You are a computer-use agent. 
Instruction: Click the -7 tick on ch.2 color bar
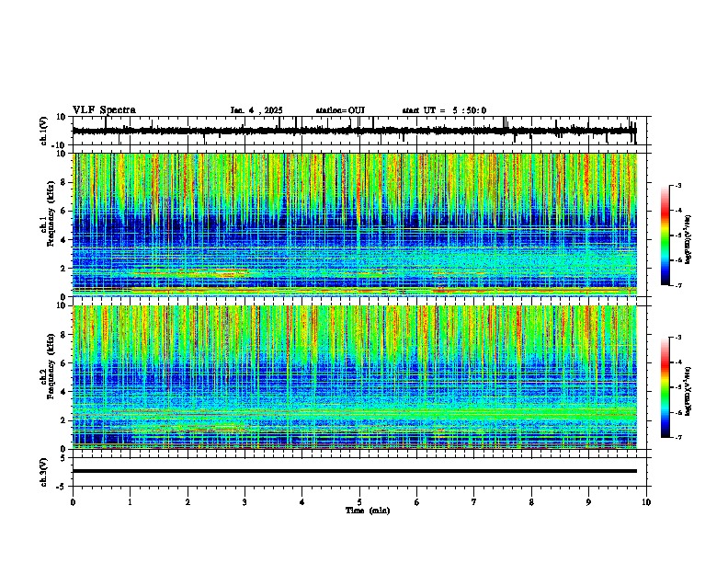point(677,438)
